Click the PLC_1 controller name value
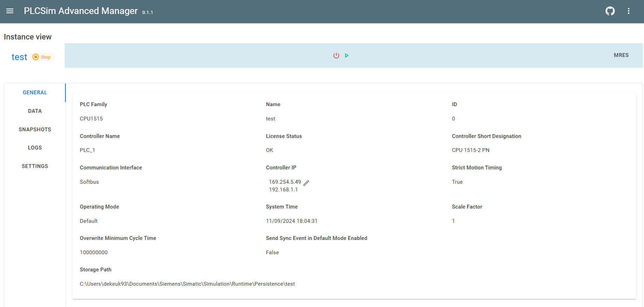The height and width of the screenshot is (307, 644). click(x=87, y=150)
